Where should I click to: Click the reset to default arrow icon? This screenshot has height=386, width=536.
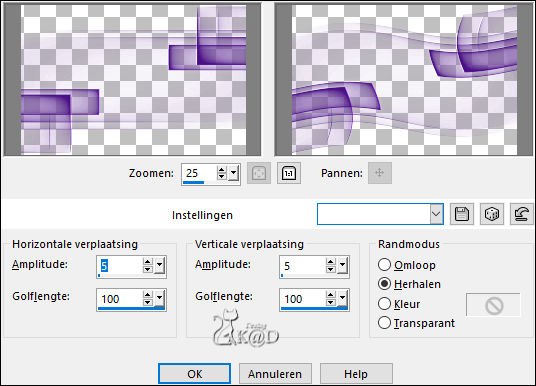point(521,214)
